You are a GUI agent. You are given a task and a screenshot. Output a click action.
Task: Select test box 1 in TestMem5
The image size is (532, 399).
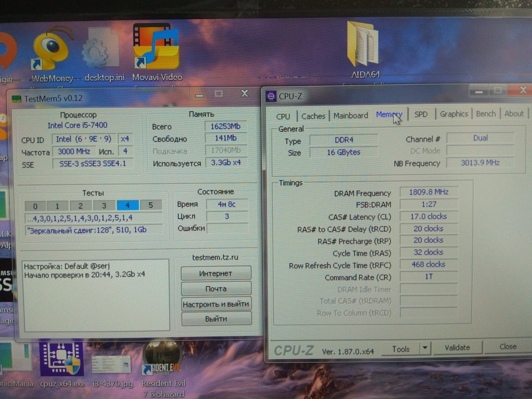[x=57, y=206]
